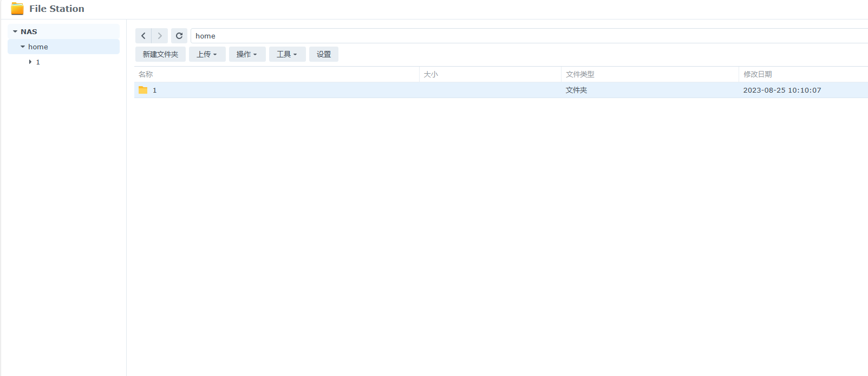Sort by 文件类型 column header
This screenshot has width=868, height=376.
click(x=580, y=74)
